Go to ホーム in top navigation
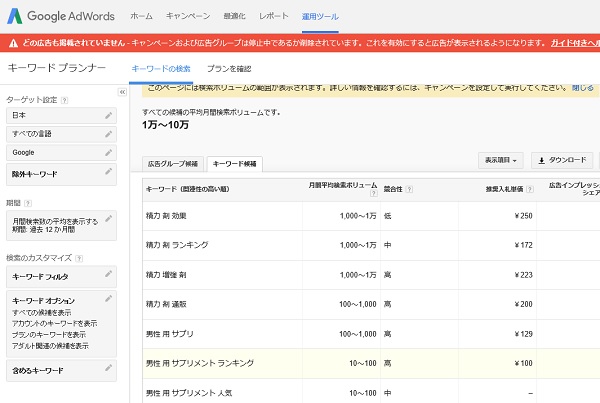600x403 pixels. [141, 16]
